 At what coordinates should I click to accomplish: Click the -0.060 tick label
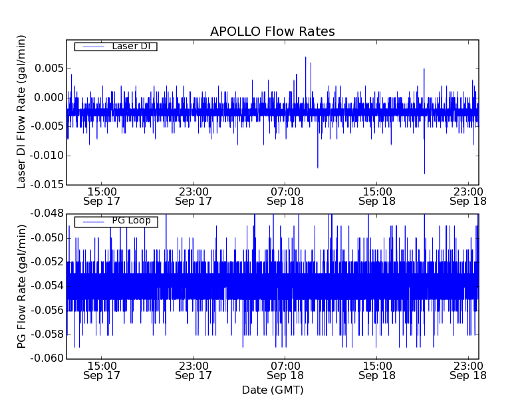47,358
